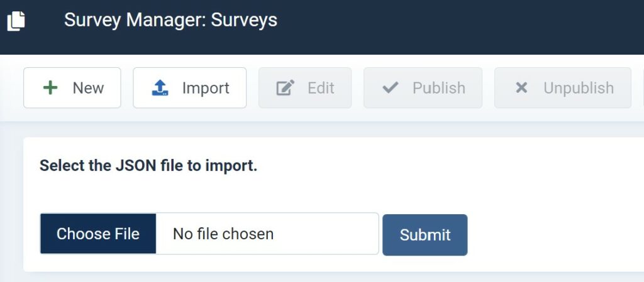Click the 'No file chosen' file field
Viewport: 644px width, 282px height.
(x=267, y=234)
